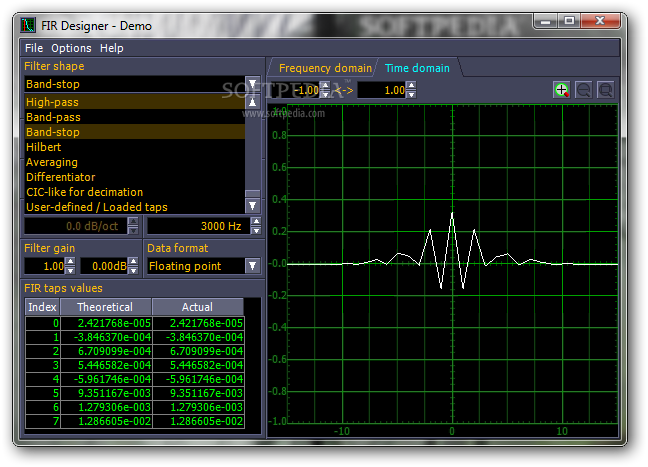Increase the dB/oct slope value
Screen dimensions: 648x467
coord(133,222)
